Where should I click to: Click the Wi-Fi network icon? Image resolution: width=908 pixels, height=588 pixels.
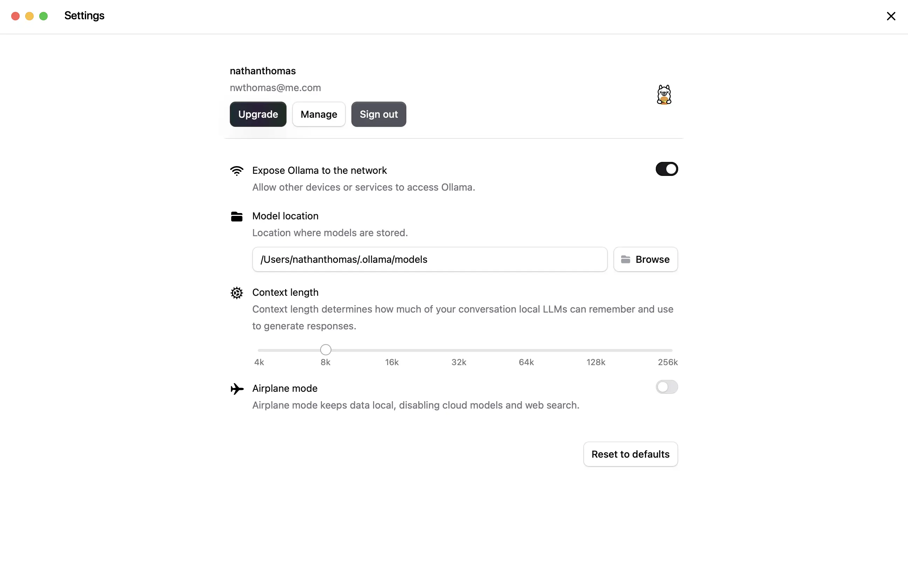237,171
